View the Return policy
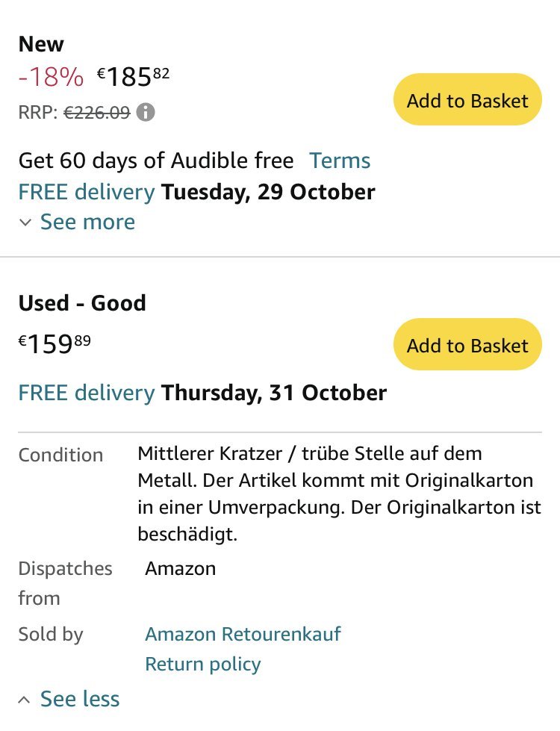560x731 pixels. tap(203, 664)
